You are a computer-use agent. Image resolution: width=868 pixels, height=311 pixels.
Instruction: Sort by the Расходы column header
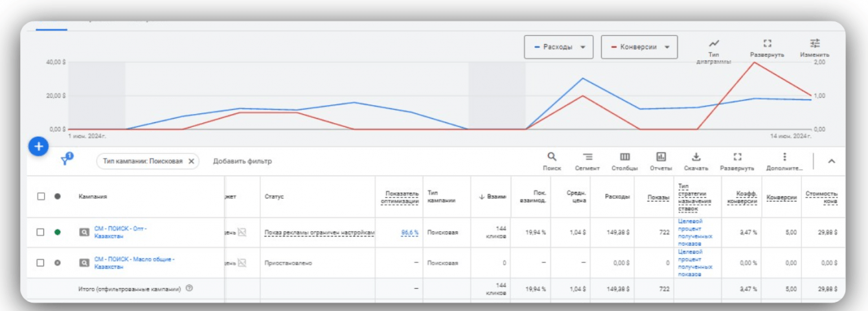click(x=617, y=196)
